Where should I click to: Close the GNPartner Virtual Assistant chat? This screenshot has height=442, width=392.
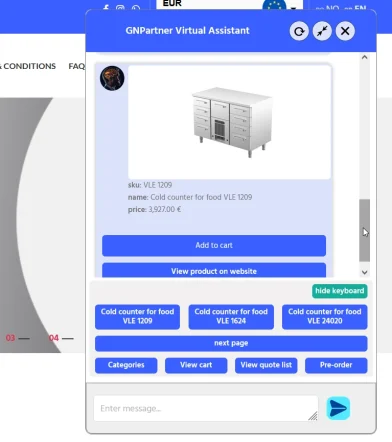(345, 31)
